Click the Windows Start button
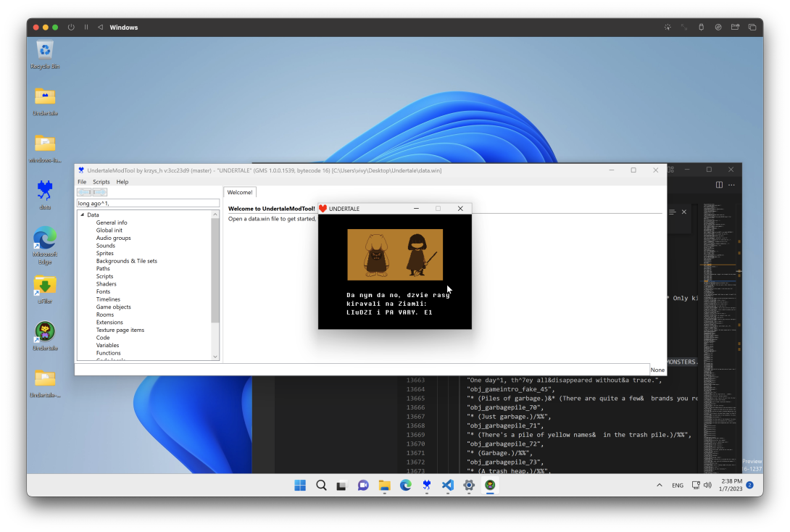790x532 pixels. point(300,485)
